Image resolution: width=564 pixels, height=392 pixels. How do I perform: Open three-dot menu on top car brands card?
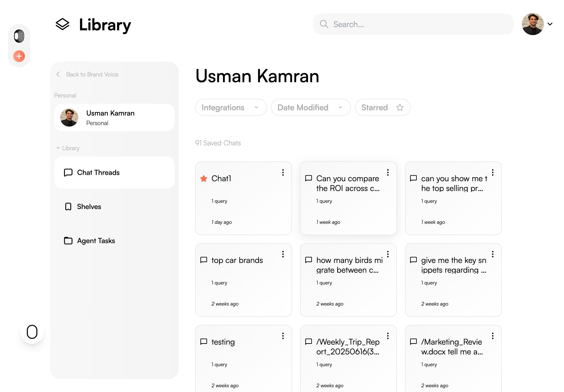click(x=283, y=254)
